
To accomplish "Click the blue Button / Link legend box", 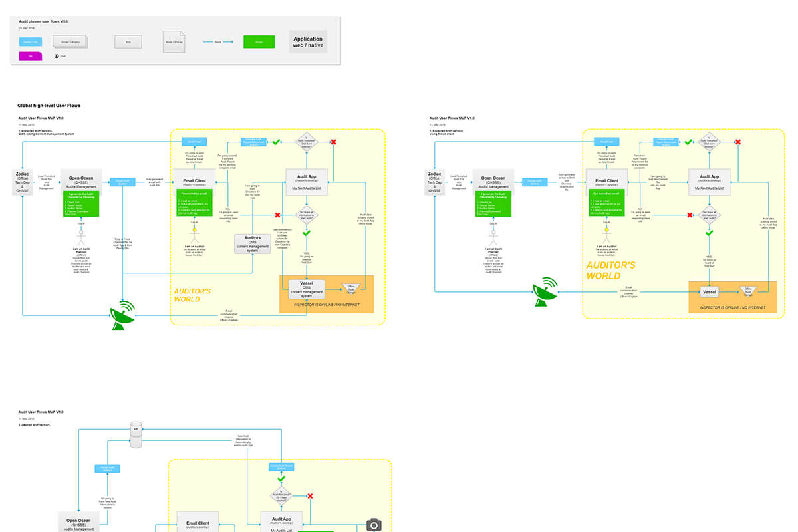I will point(31,42).
